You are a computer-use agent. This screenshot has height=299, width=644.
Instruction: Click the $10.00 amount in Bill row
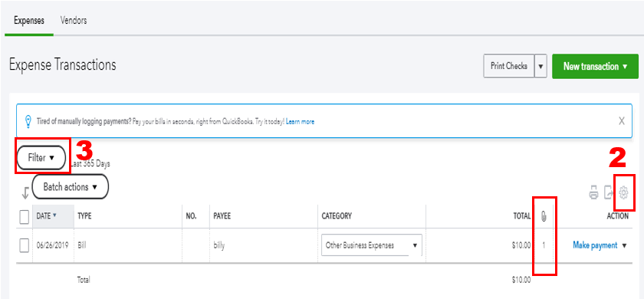[x=521, y=245]
